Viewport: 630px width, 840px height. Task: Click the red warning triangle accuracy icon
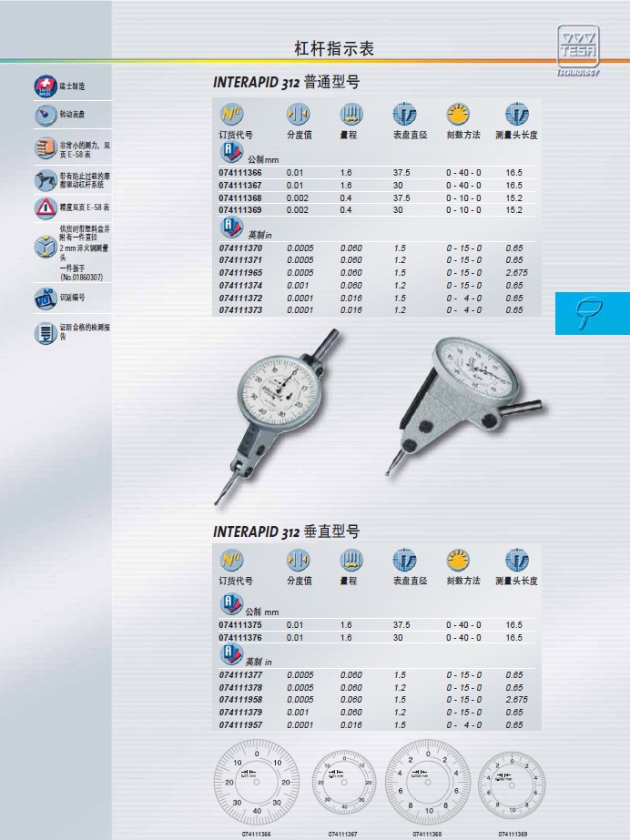coord(46,207)
